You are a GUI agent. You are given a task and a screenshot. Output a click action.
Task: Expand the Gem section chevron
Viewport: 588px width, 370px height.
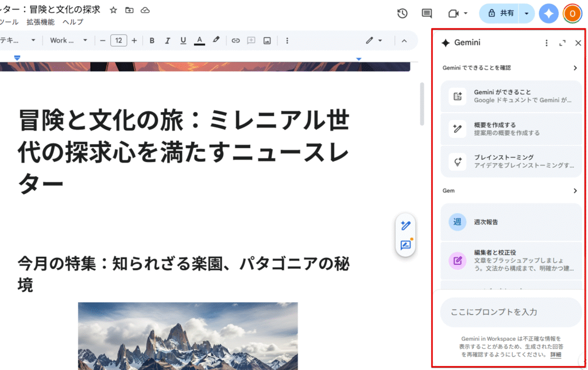click(x=575, y=191)
